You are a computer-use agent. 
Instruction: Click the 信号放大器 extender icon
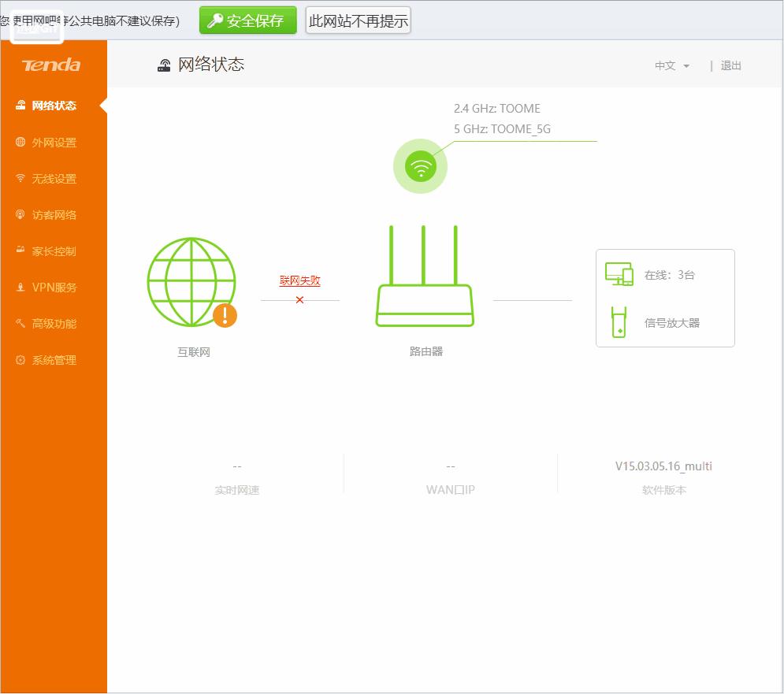tap(619, 322)
